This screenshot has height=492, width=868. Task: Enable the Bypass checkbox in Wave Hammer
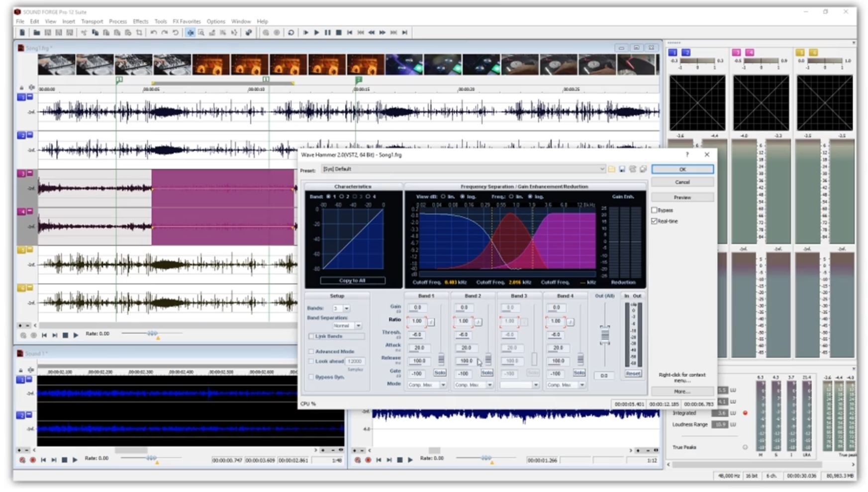[x=655, y=210]
